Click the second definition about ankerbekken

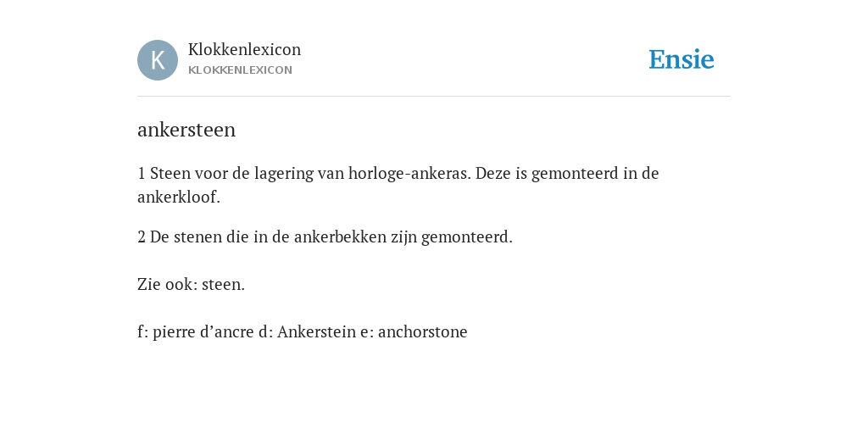coord(325,237)
